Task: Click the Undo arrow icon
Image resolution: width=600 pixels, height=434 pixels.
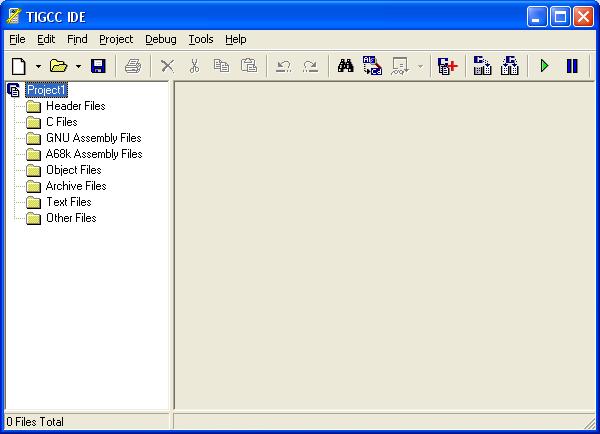Action: pyautogui.click(x=284, y=66)
